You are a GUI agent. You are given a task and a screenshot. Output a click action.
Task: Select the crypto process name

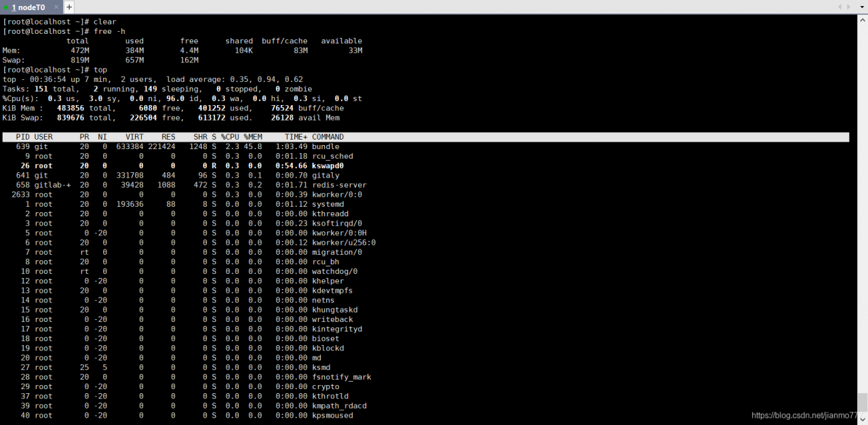pos(325,386)
